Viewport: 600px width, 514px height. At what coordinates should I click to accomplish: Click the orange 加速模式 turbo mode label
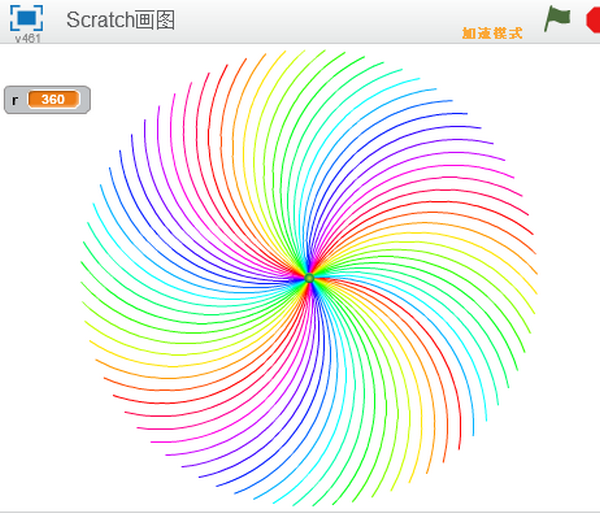pos(492,33)
